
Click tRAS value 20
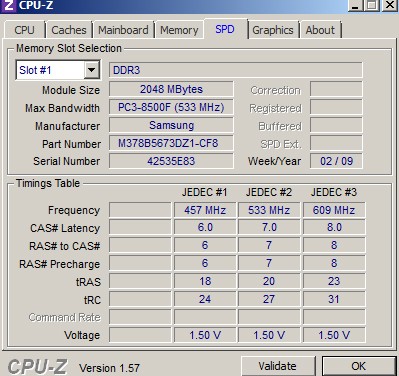pos(269,281)
